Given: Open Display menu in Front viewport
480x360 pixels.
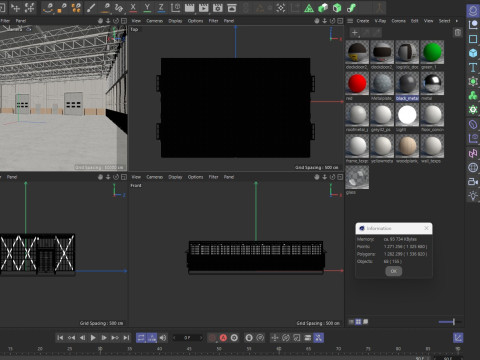Looking at the screenshot, I should [x=175, y=177].
